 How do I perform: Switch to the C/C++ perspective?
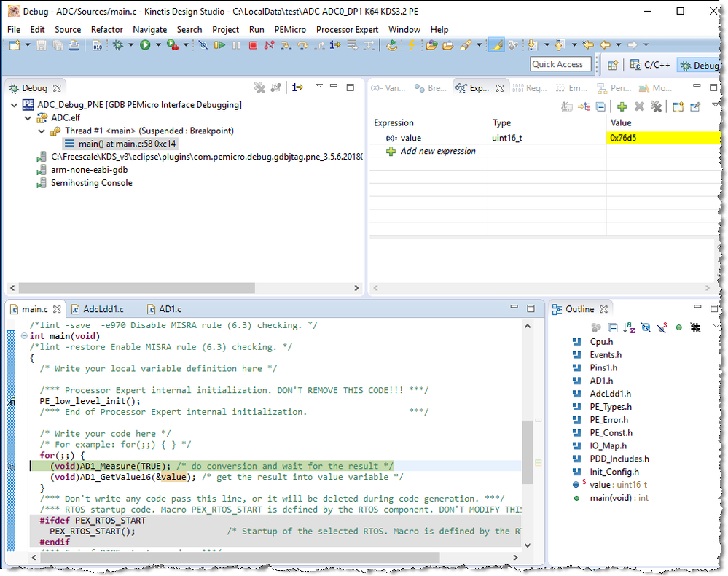click(x=650, y=65)
